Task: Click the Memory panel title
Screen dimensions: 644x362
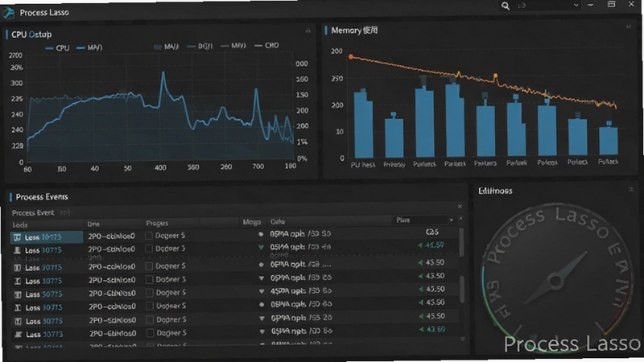Action: tap(354, 31)
